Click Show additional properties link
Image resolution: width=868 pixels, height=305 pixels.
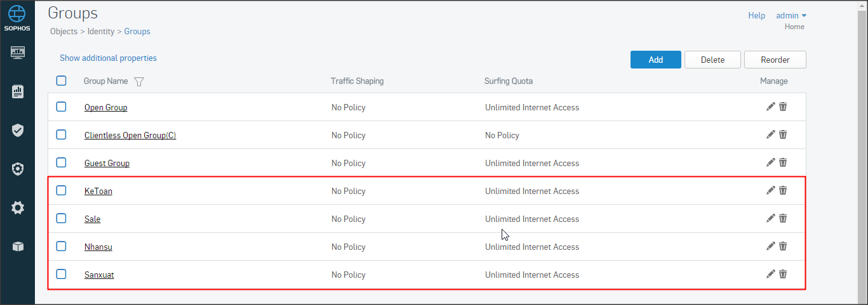(108, 58)
